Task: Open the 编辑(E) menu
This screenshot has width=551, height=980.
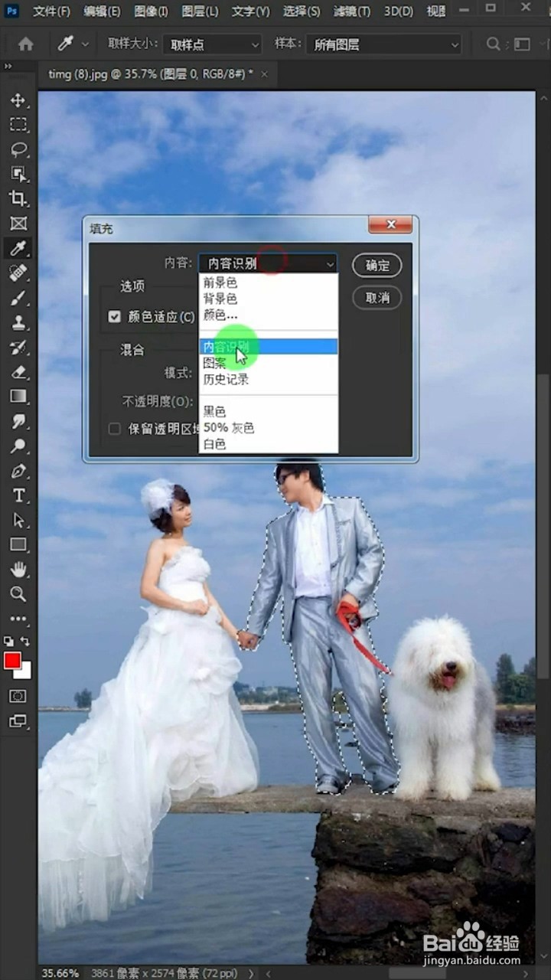Action: coord(101,11)
